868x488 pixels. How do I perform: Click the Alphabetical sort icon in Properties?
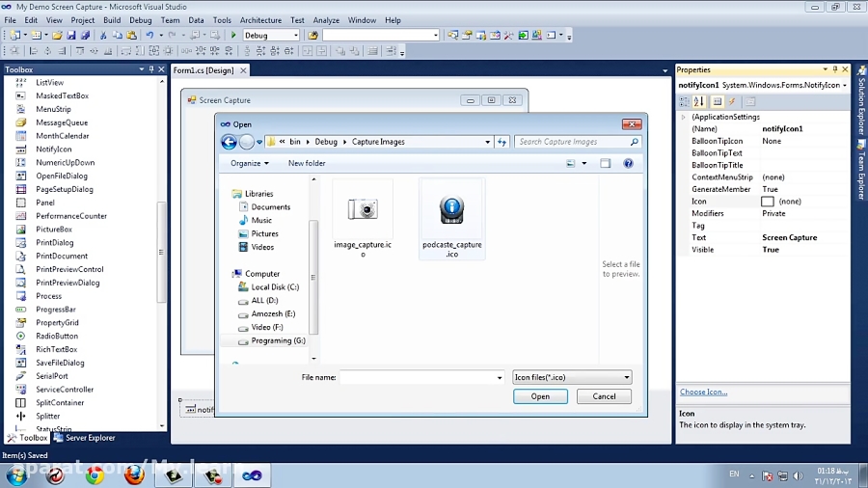pos(700,101)
